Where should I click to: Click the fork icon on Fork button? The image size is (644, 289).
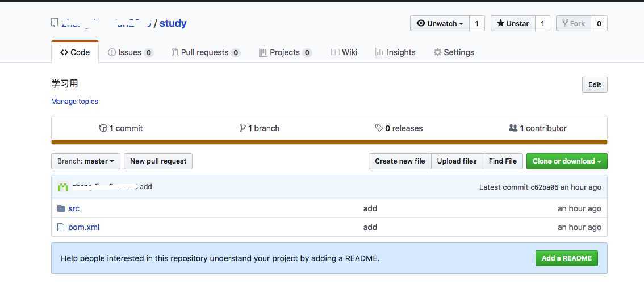tap(565, 23)
